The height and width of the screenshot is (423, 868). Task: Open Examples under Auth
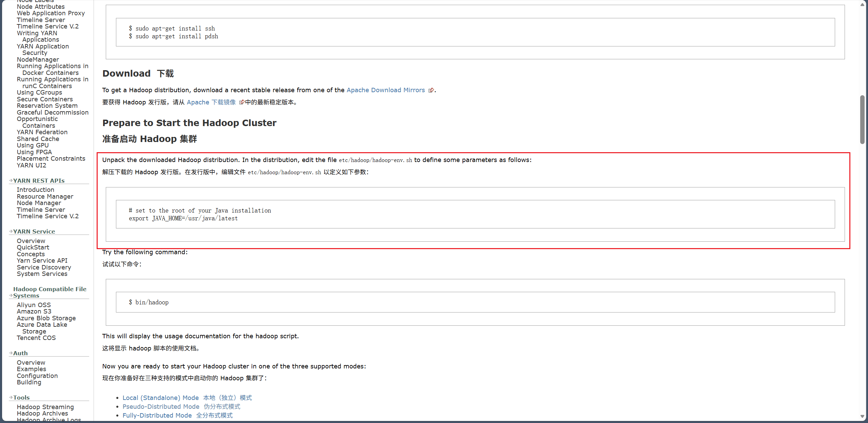32,369
